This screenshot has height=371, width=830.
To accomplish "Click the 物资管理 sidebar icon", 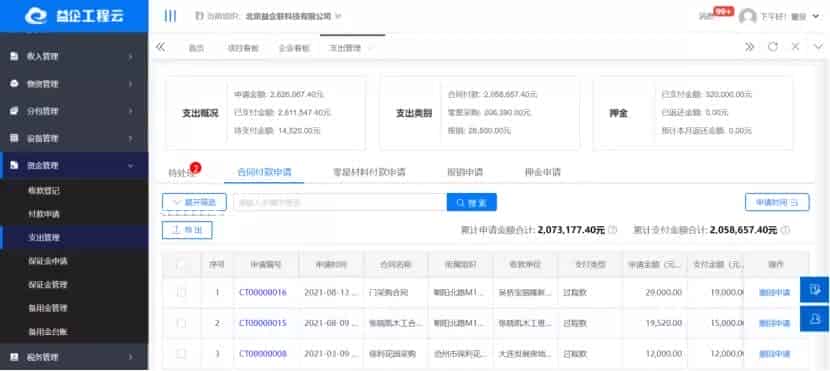I will [15, 84].
